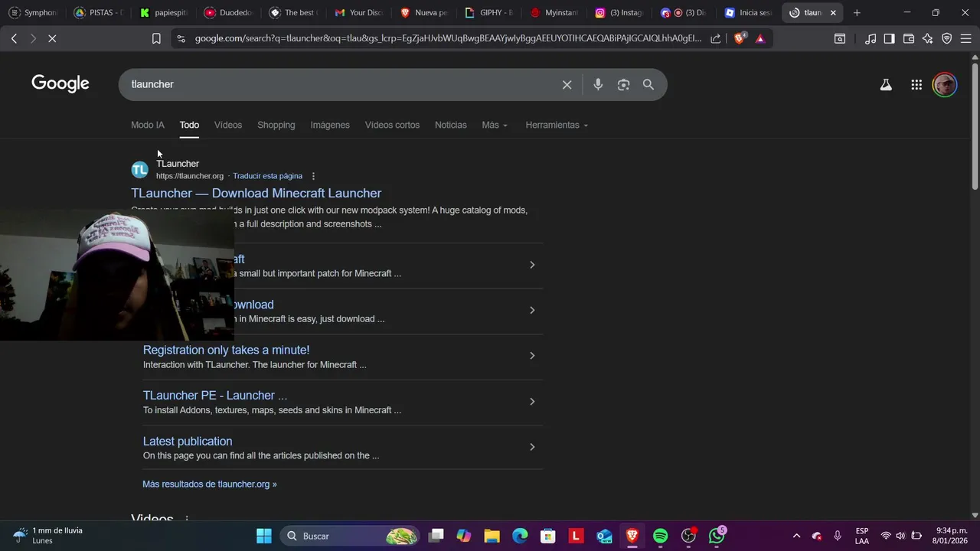Open Outlook from the taskbar
This screenshot has height=551, width=980.
[604, 536]
